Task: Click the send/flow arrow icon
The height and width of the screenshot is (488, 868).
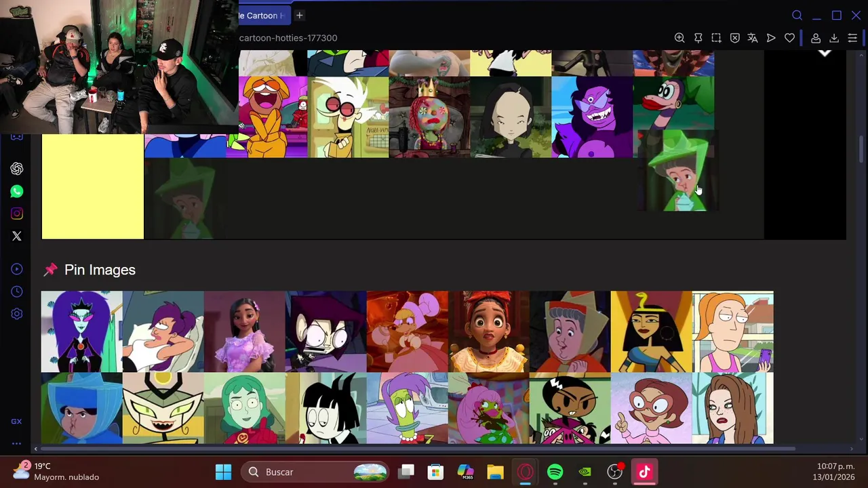Action: (x=771, y=38)
